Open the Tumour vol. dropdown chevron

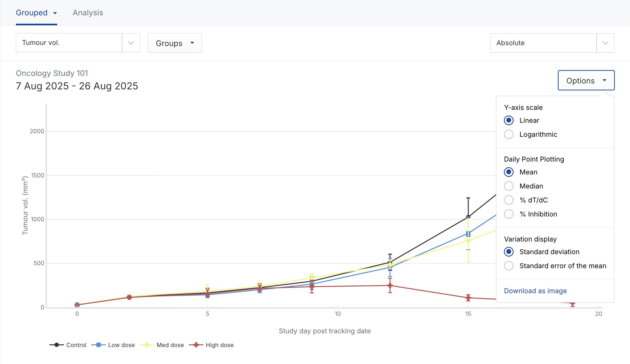point(131,43)
